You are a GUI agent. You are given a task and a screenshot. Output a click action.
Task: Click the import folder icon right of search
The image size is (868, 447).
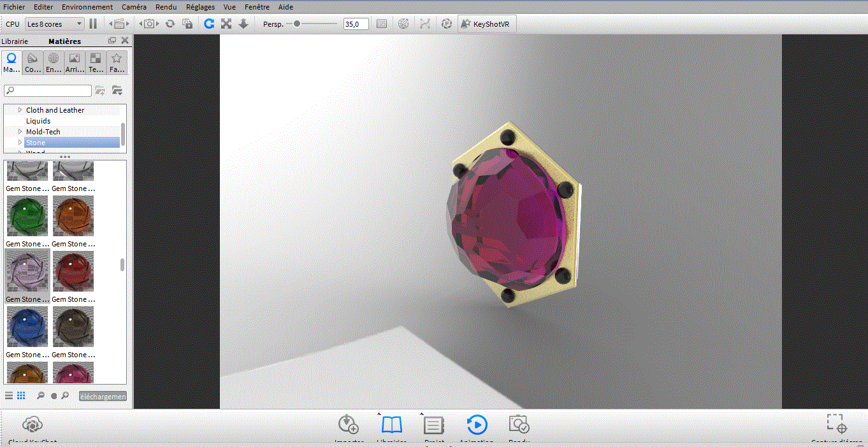click(117, 90)
